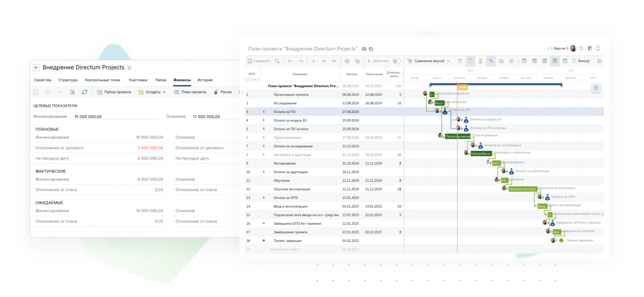Open version history clock icon
Viewport: 644px width, 297px height.
(581, 49)
